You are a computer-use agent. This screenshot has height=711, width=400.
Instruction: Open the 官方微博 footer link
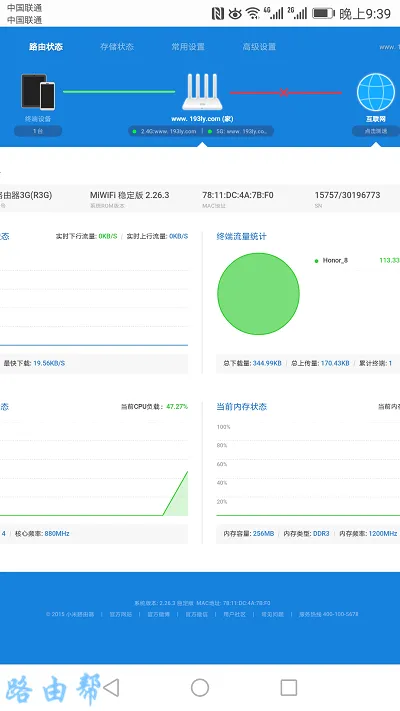pos(158,614)
